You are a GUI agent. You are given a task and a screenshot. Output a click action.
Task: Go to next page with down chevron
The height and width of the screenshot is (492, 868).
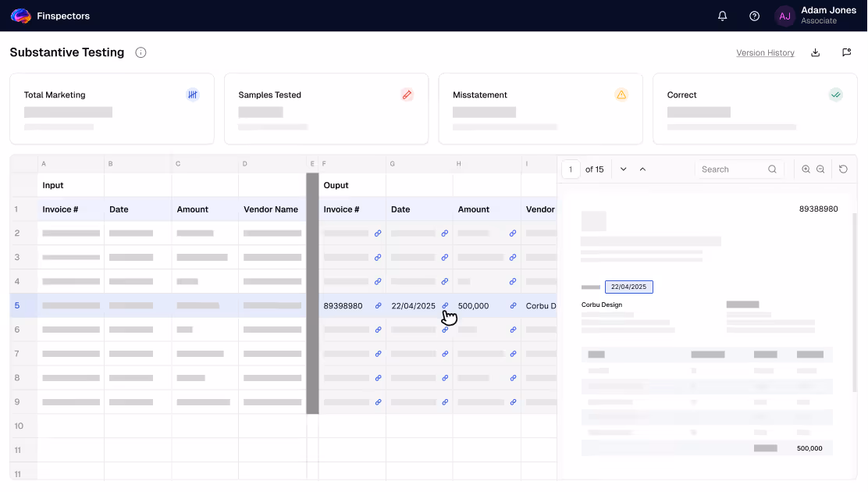pos(624,169)
